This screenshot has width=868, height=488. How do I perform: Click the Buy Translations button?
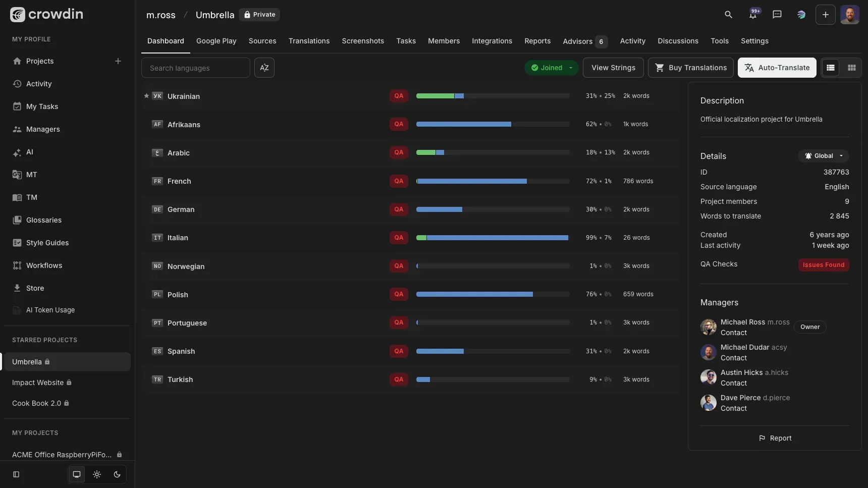click(x=691, y=68)
